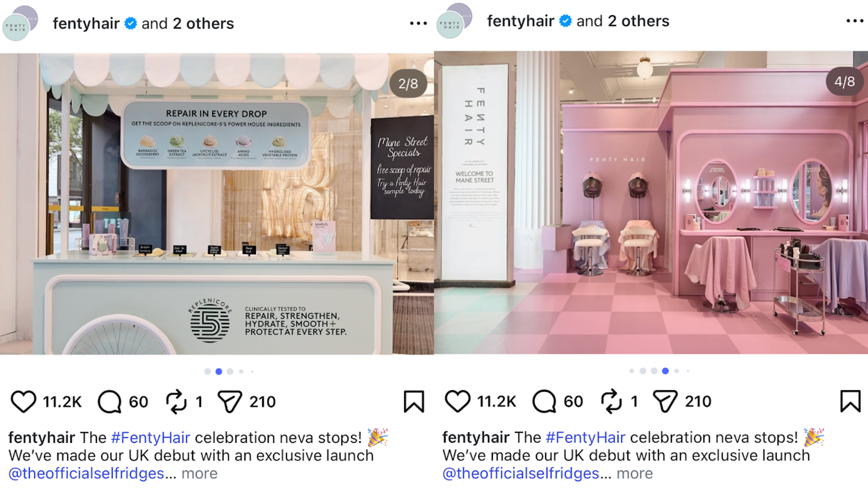Open comments on the left post
Viewport: 868px width, 488px height.
pos(109,401)
